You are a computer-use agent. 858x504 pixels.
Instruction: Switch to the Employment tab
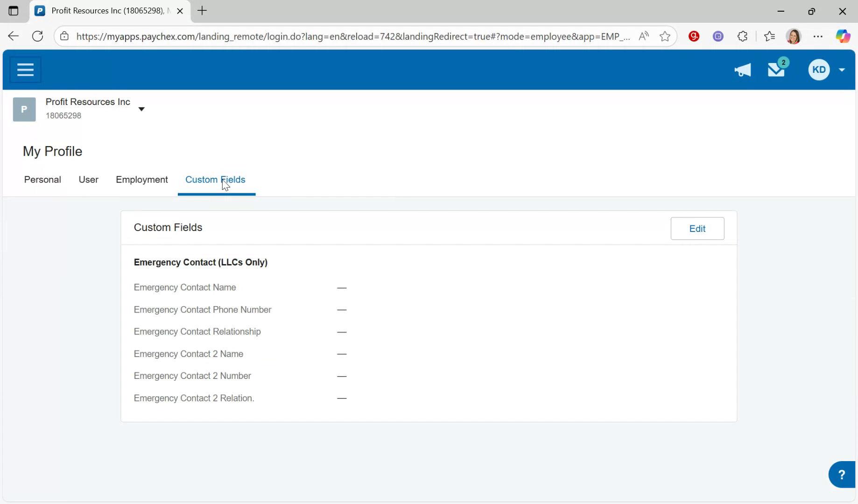[142, 180]
